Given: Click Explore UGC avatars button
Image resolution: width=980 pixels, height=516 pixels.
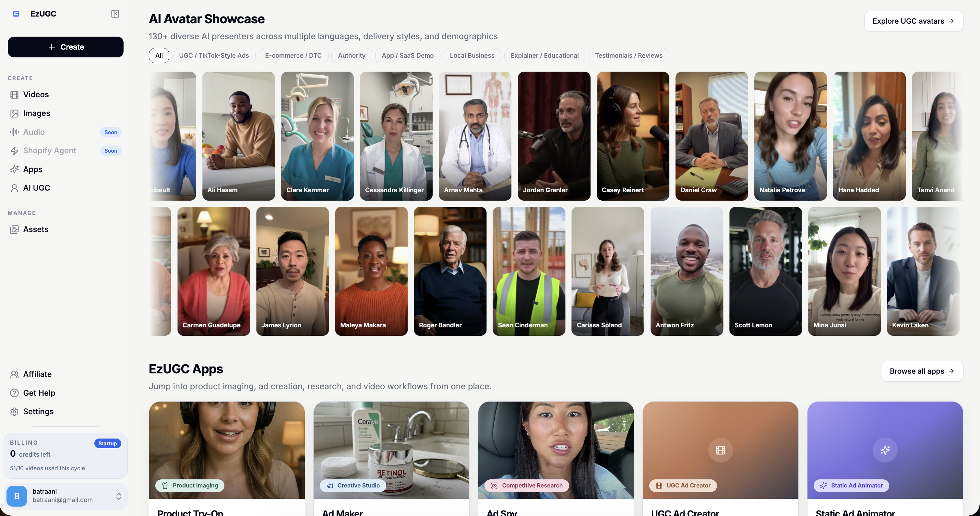Looking at the screenshot, I should (913, 21).
